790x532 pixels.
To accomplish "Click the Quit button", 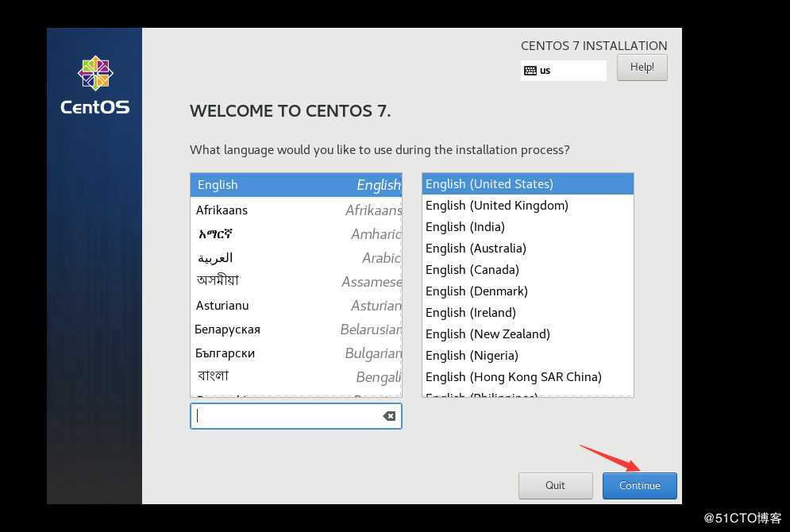I will pyautogui.click(x=555, y=486).
